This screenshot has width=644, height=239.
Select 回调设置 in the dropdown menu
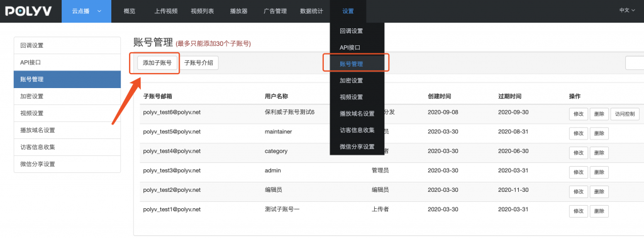click(357, 30)
